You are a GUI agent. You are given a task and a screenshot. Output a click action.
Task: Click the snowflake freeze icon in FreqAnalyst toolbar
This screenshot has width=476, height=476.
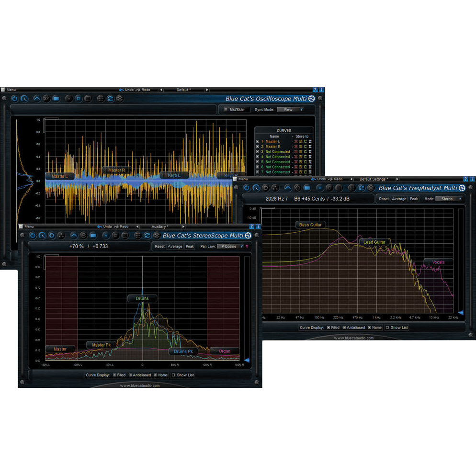click(x=371, y=188)
